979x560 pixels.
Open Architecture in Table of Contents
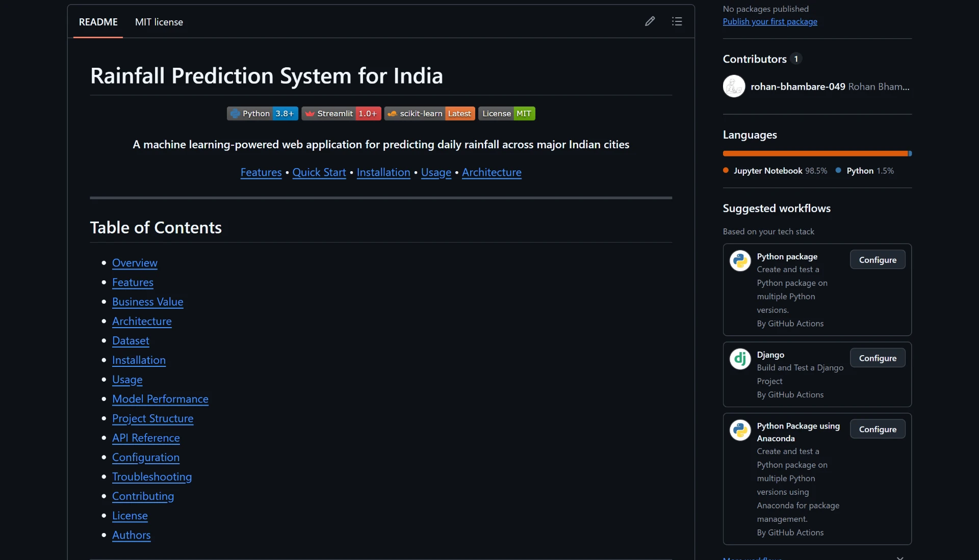142,321
